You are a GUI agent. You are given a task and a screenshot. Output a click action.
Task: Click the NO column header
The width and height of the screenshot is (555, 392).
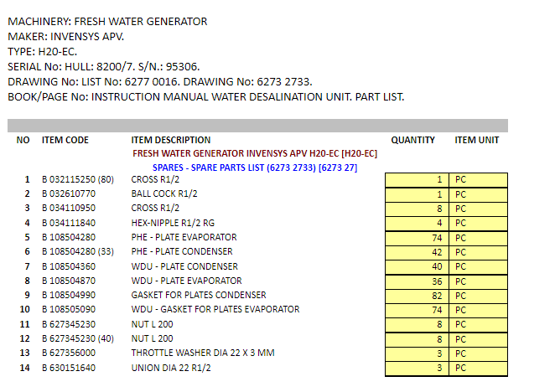pos(23,140)
